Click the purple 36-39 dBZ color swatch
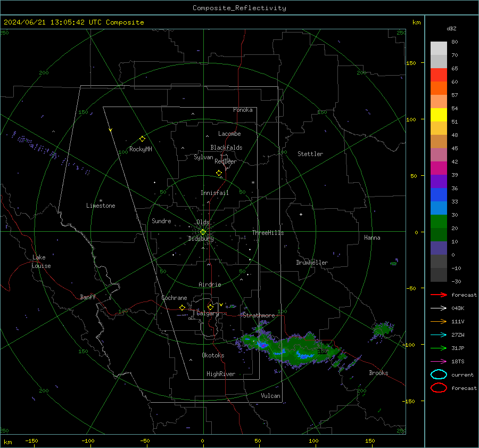The width and height of the screenshot is (479, 448). [x=439, y=182]
